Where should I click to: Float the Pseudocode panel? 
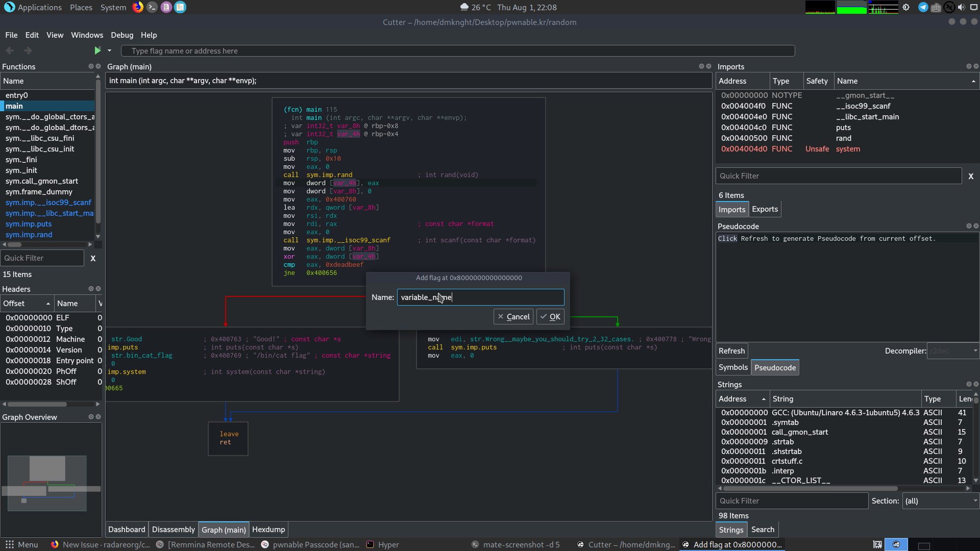(969, 226)
